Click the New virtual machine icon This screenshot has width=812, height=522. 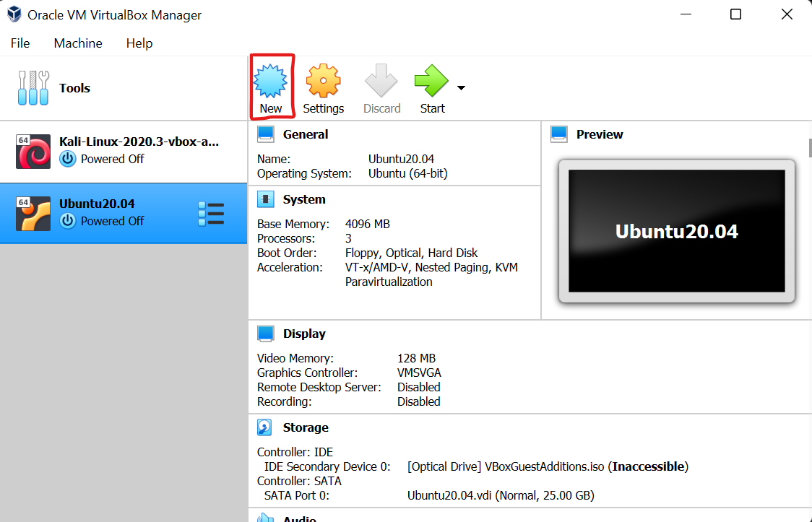(272, 81)
